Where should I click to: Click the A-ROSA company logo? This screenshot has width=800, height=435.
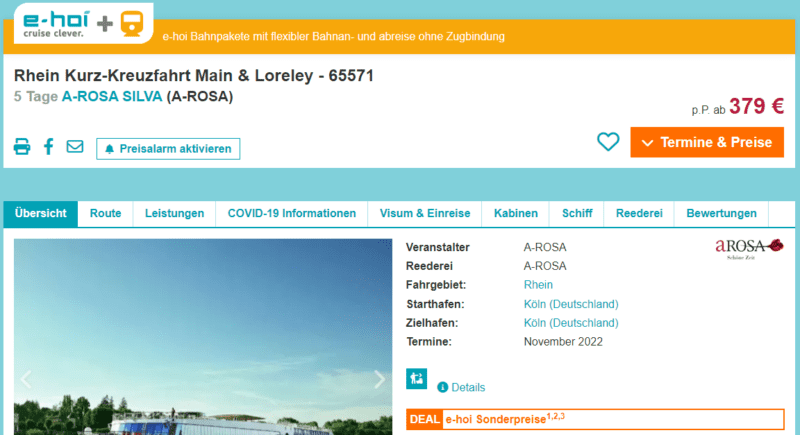click(x=748, y=247)
